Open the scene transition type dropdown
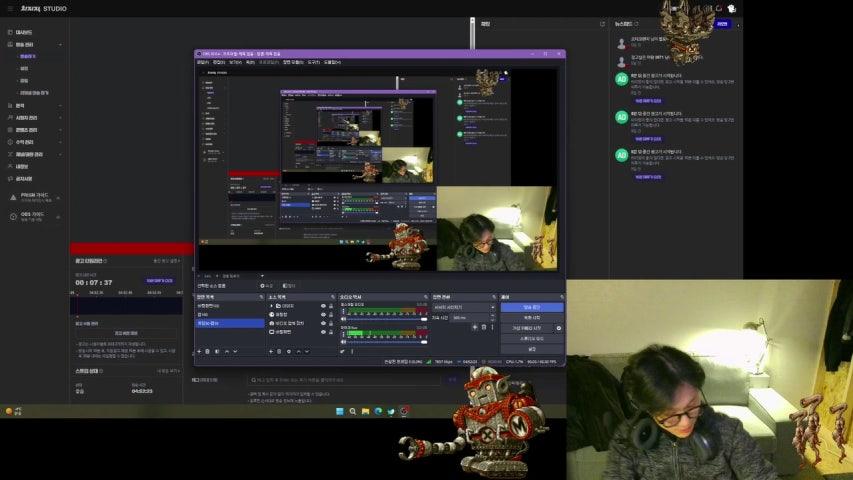The height and width of the screenshot is (480, 853). point(464,307)
